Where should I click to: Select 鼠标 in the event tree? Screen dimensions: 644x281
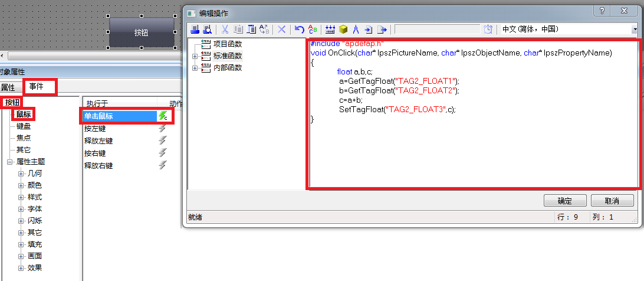24,115
